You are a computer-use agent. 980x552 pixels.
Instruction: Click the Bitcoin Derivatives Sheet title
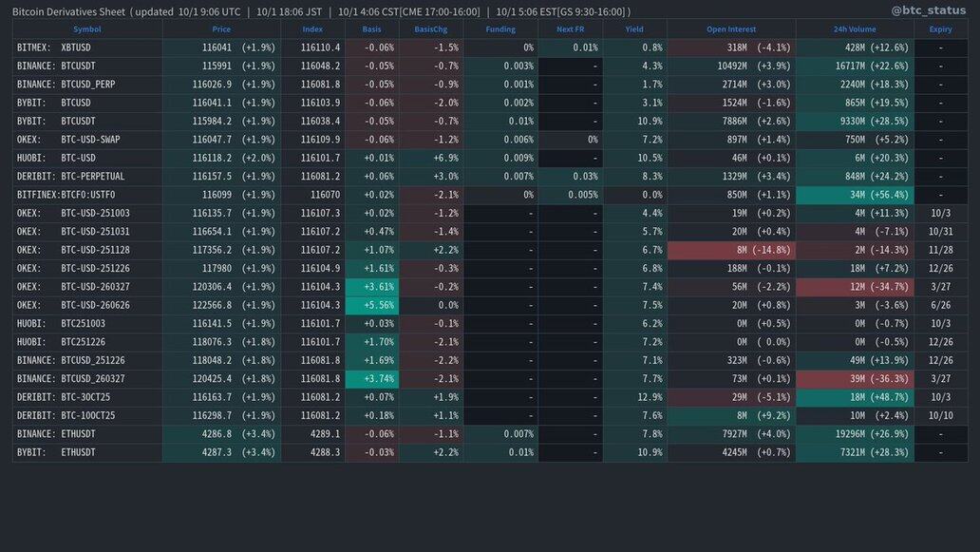[x=68, y=11]
